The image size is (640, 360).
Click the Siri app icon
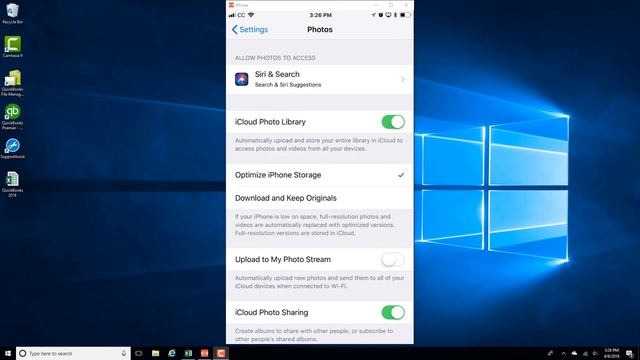pos(242,79)
